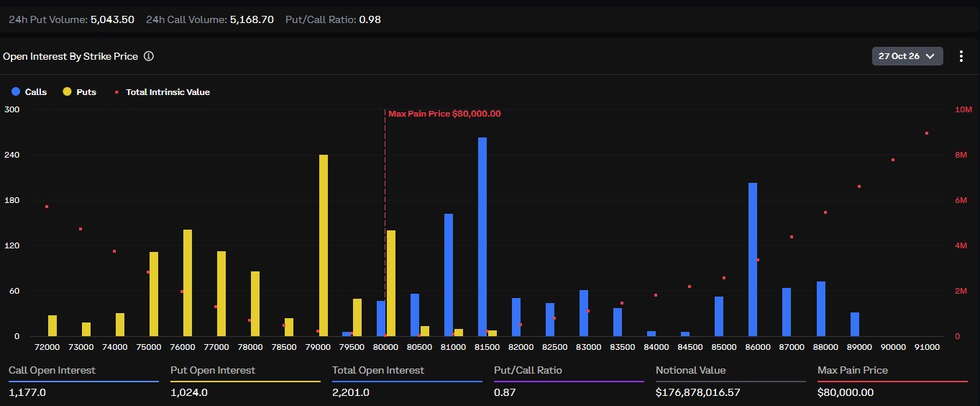Click the Max Pain Price stat label at bottom
980x406 pixels.
pyautogui.click(x=853, y=370)
